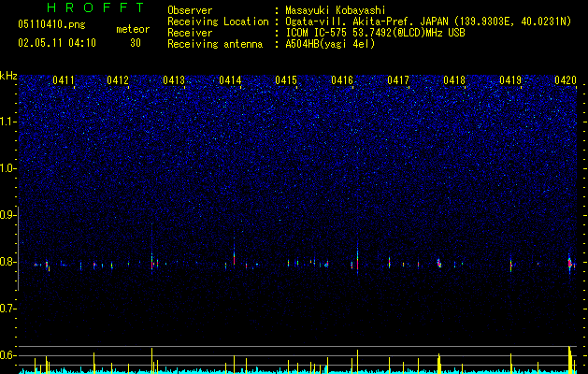This screenshot has height=374, width=588.
Task: Click the tallest yellow intensity peak near 0420
Action: 569,359
